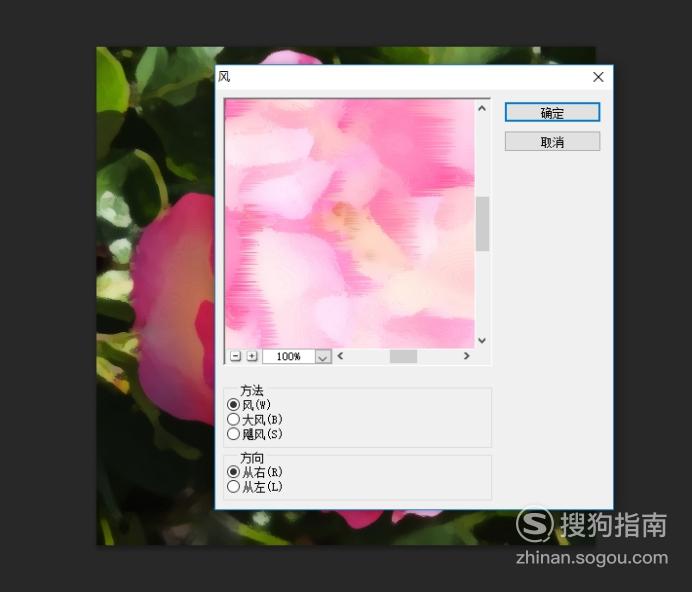Select the 从右(R) direction radio button
Image resolution: width=692 pixels, height=592 pixels.
click(x=233, y=472)
